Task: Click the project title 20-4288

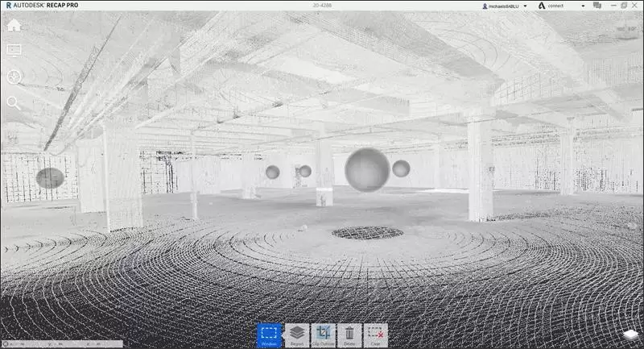Action: (322, 6)
